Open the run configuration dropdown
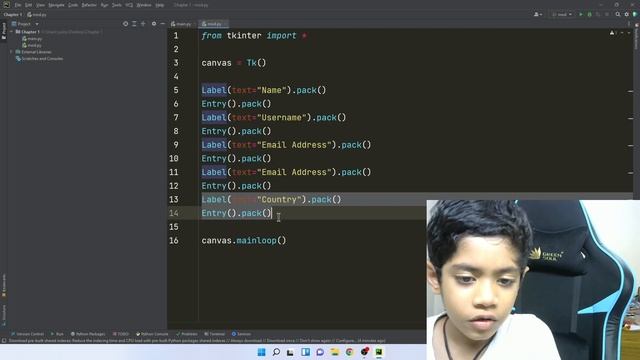Image resolution: width=640 pixels, height=360 pixels. [562, 15]
